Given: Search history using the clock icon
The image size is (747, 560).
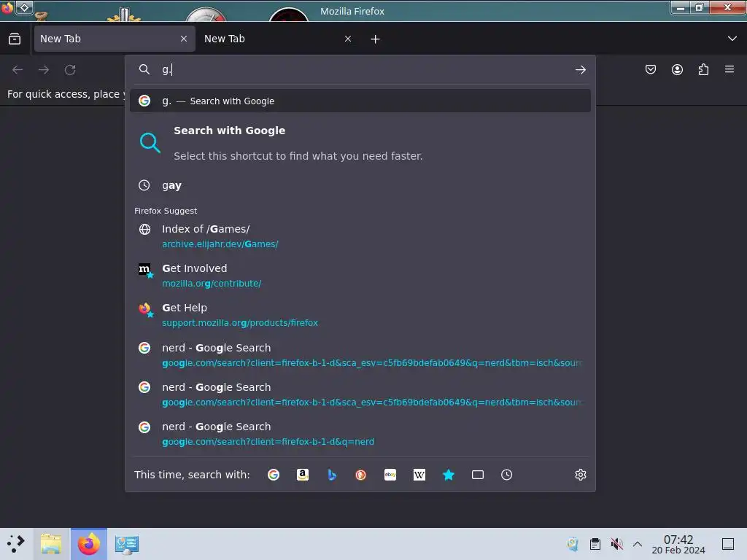Looking at the screenshot, I should point(506,475).
